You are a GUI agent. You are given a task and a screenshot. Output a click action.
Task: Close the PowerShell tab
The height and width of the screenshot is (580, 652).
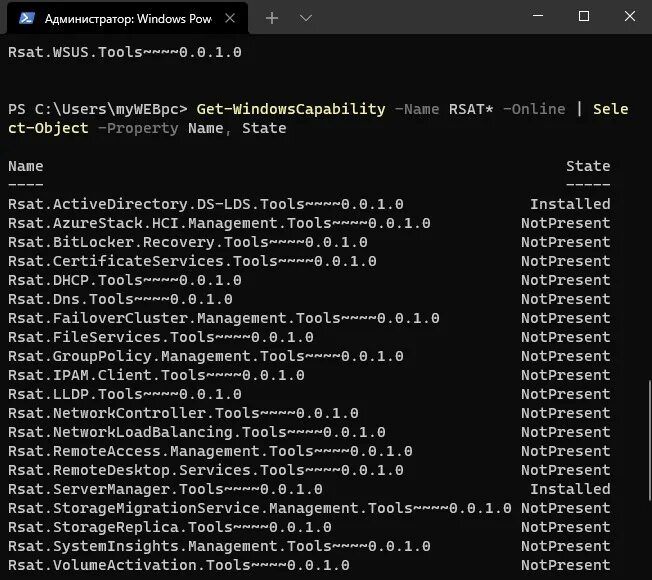(x=230, y=18)
